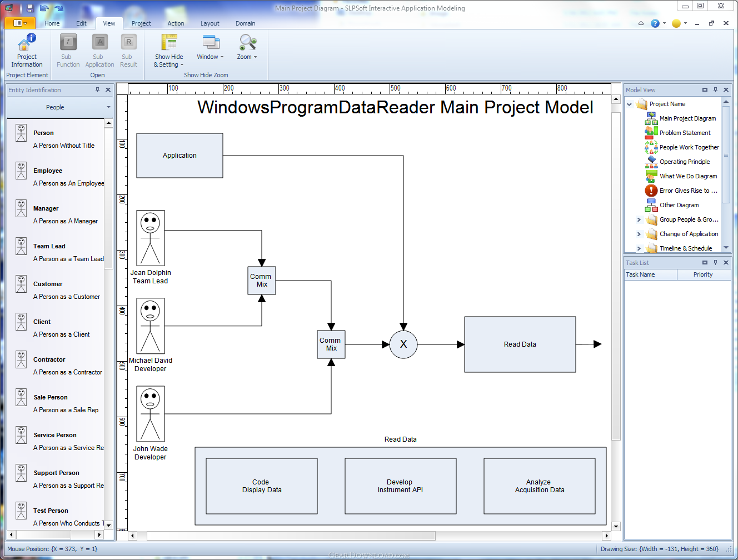This screenshot has height=560, width=738.
Task: Select the Client entity icon
Action: click(x=21, y=322)
